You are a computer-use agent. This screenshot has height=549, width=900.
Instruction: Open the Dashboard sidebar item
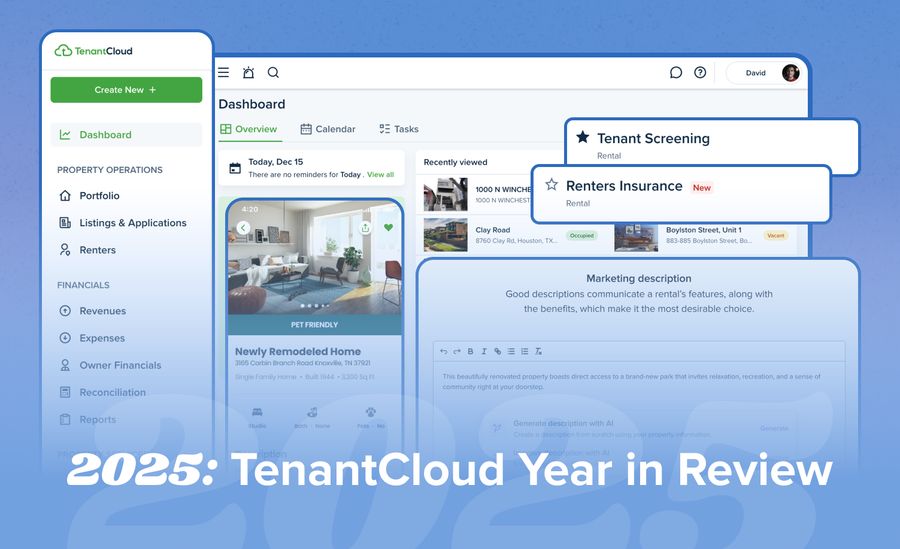pyautogui.click(x=126, y=134)
